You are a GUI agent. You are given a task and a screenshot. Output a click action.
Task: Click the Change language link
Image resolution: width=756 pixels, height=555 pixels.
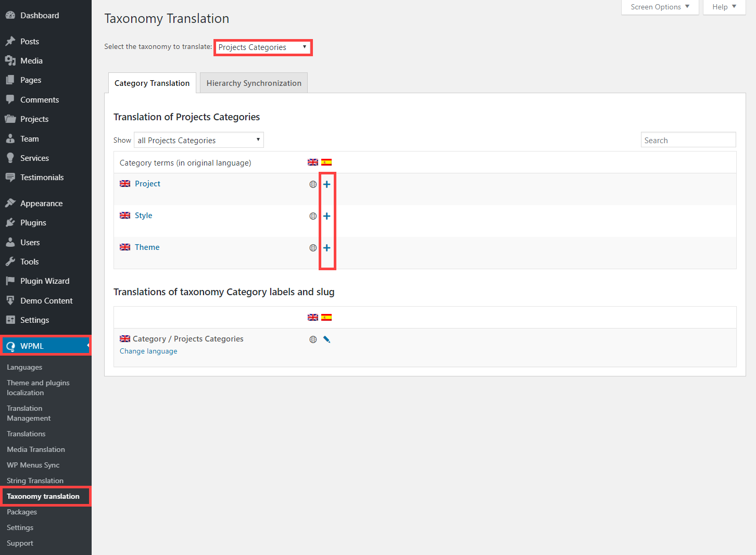[x=148, y=351]
